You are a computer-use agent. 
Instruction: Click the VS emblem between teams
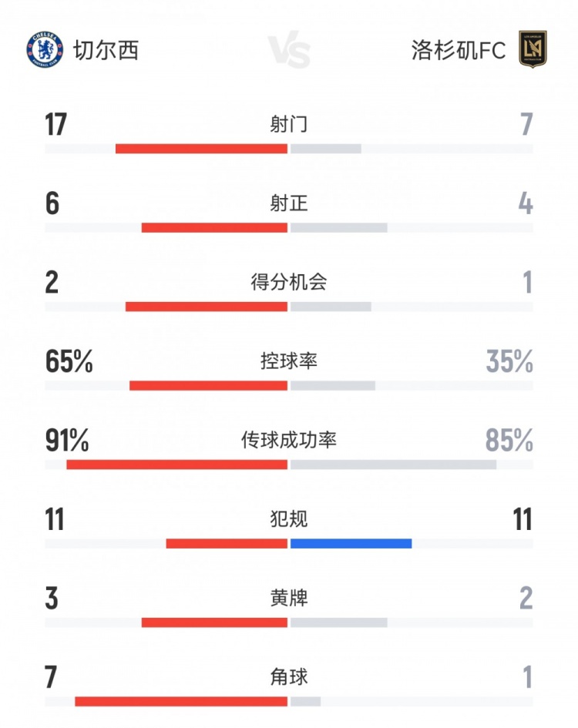tap(289, 51)
